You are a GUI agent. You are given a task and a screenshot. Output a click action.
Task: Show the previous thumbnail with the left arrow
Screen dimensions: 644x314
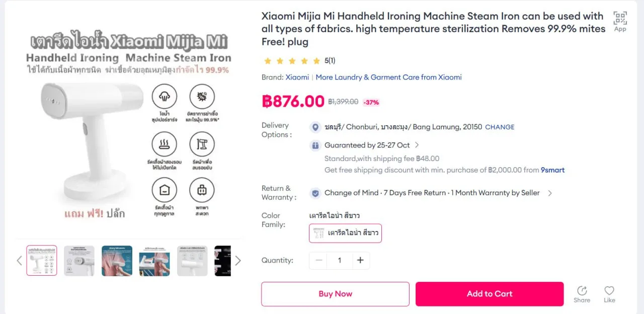(x=19, y=260)
